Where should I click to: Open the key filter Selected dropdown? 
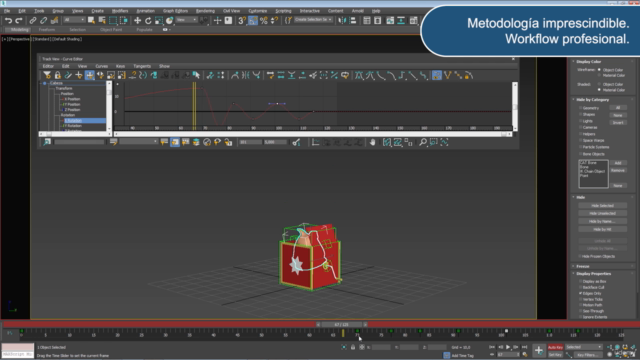pos(584,347)
